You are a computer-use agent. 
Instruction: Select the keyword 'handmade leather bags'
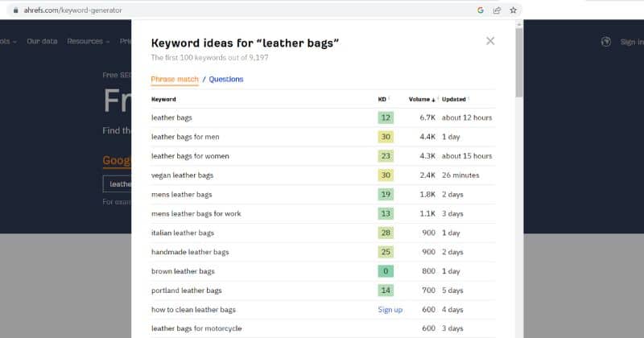pyautogui.click(x=190, y=252)
